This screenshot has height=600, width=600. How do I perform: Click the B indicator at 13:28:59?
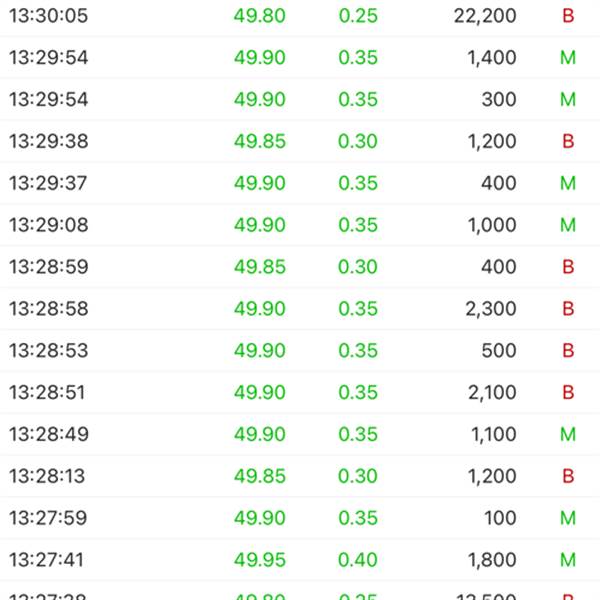(x=568, y=267)
